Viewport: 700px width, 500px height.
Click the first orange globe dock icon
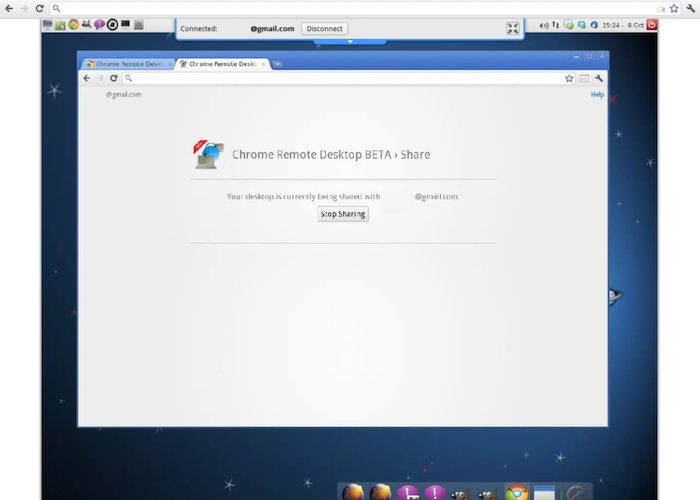[353, 492]
